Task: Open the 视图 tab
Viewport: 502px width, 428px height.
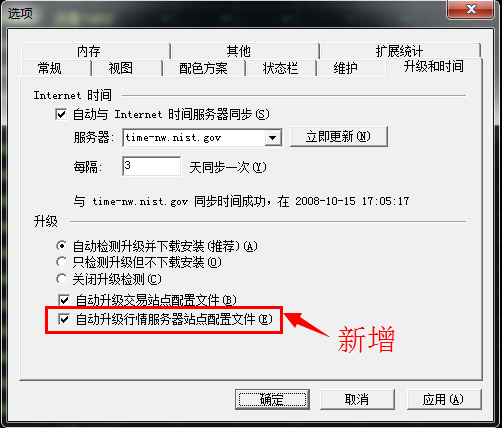Action: pos(127,68)
